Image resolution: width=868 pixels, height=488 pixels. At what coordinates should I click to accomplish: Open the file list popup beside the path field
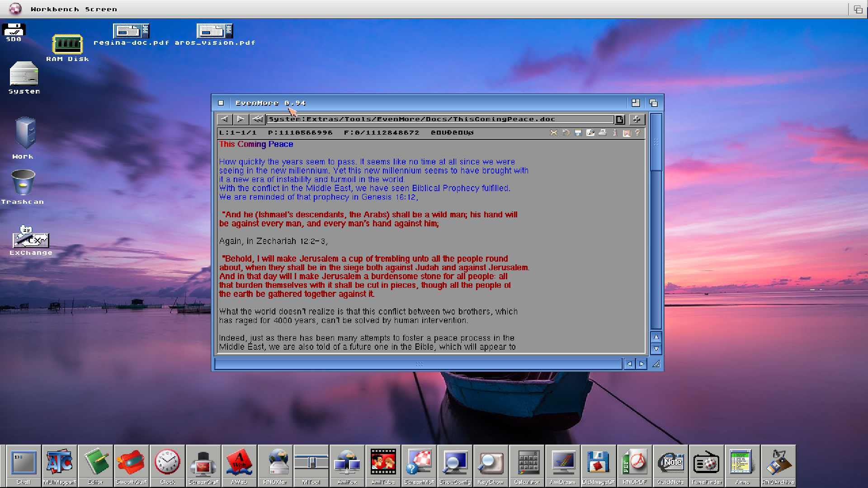point(620,119)
